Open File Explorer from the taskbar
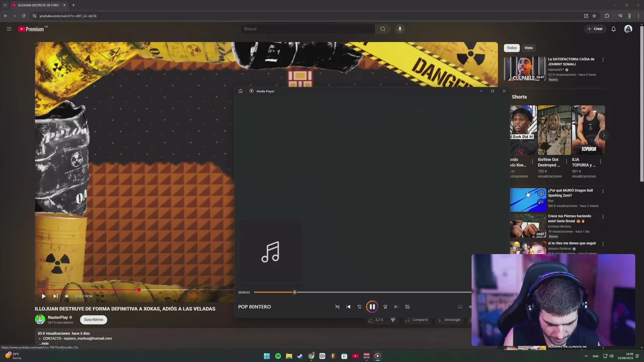 coord(289,356)
